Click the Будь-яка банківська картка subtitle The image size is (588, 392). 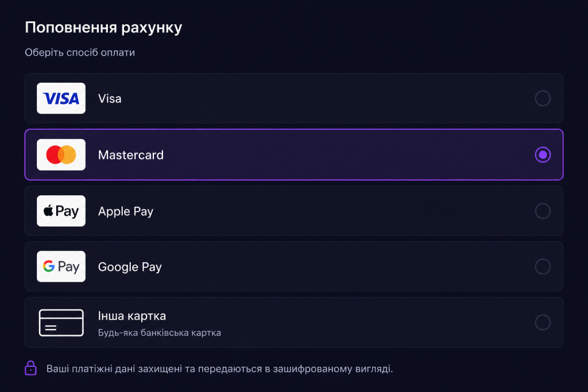160,333
